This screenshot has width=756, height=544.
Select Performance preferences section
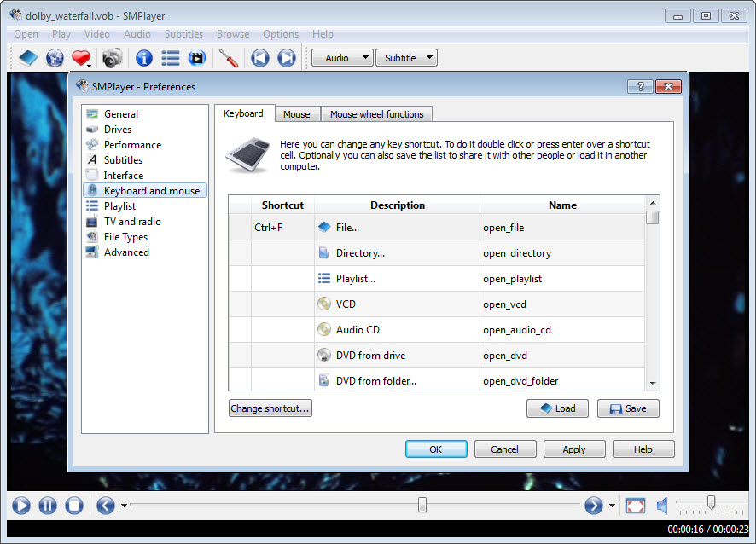tap(145, 145)
